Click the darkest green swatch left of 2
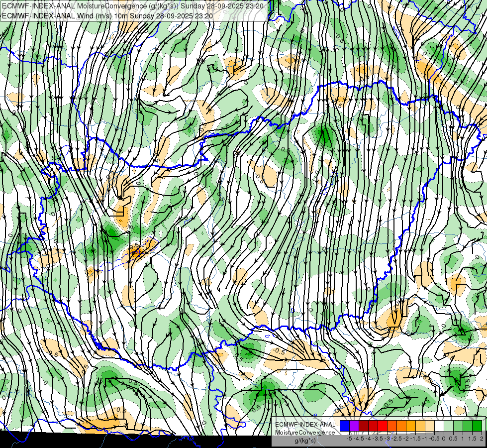487x448 pixels. coord(477,426)
